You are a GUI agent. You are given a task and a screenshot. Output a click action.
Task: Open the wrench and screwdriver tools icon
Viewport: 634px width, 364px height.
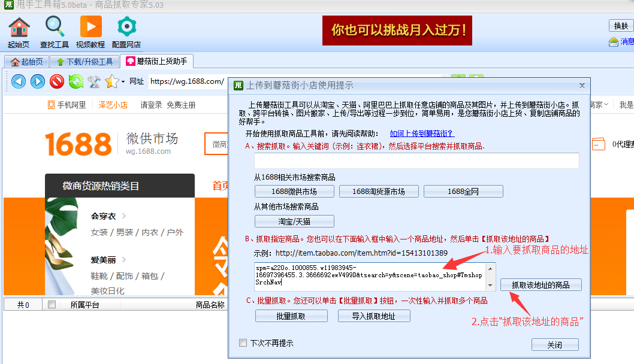(94, 81)
